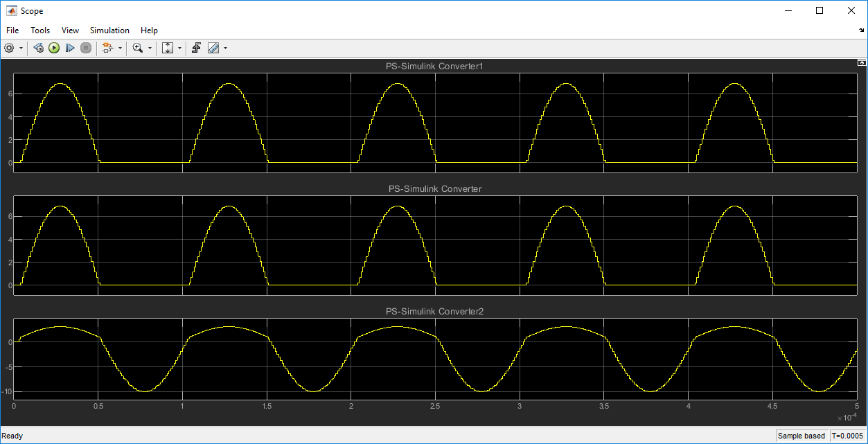Click the -10 y-axis tick label in the bottom plot
The height and width of the screenshot is (444, 868).
7,392
